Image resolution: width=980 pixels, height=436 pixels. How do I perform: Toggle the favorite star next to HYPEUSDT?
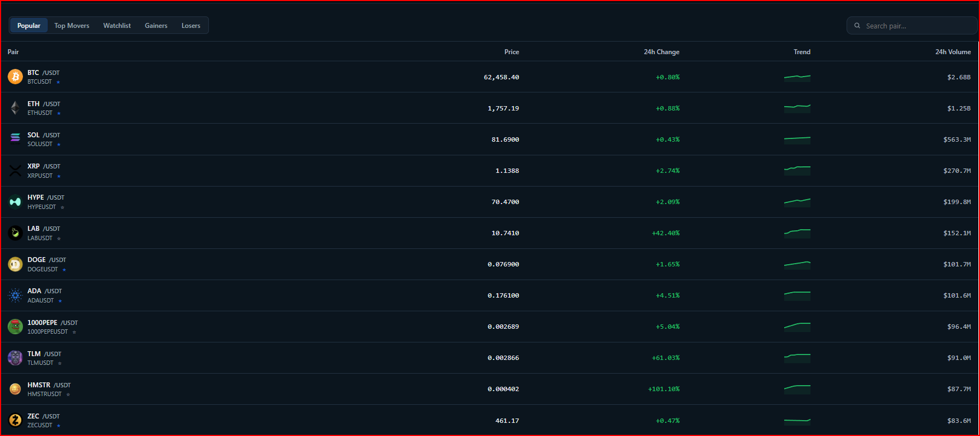click(62, 207)
